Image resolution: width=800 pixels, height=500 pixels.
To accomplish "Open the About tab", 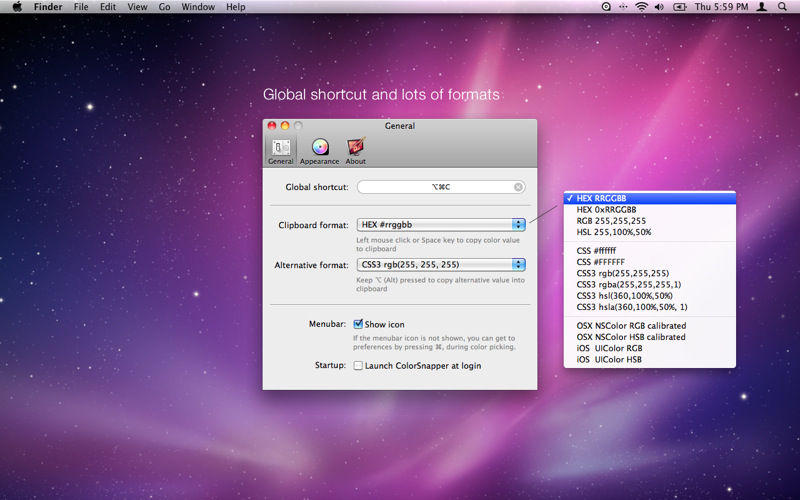I will (x=356, y=151).
